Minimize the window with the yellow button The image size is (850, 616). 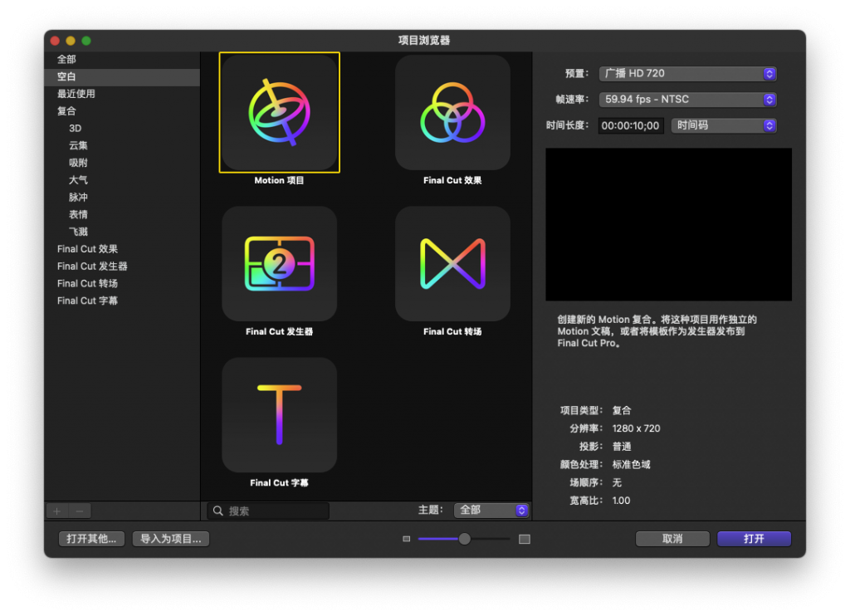pos(71,41)
